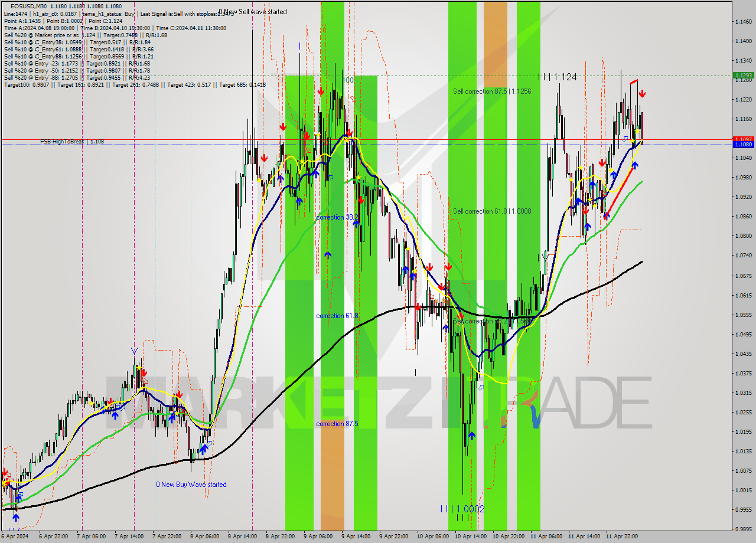
Task: Click the 1.1040 price axis label
Action: (x=743, y=158)
